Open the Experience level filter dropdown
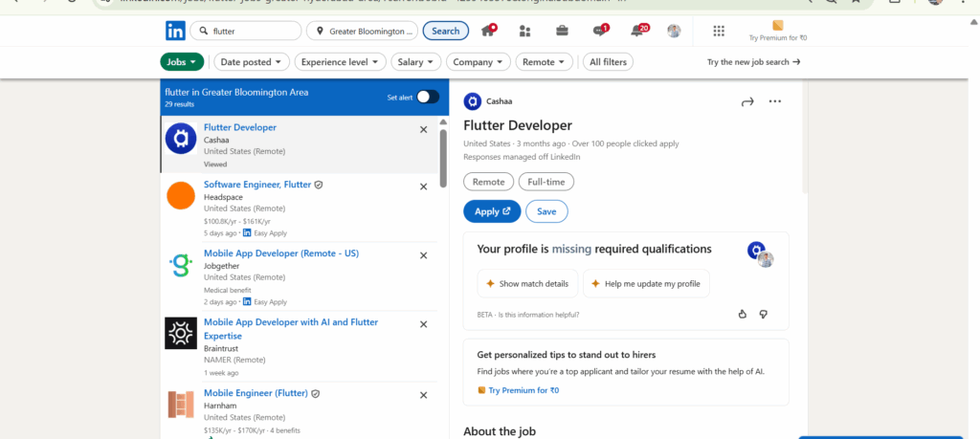980x439 pixels. 340,62
